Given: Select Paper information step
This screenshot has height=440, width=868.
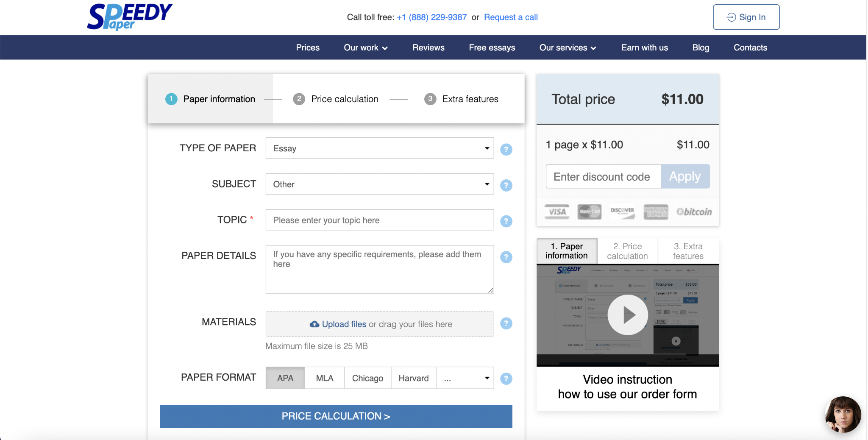Looking at the screenshot, I should 210,99.
